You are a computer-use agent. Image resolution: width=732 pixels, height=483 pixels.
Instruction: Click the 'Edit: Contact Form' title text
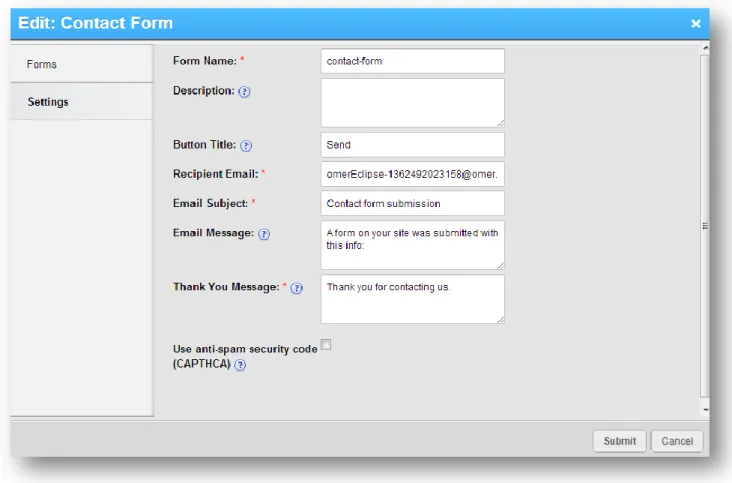pyautogui.click(x=95, y=23)
